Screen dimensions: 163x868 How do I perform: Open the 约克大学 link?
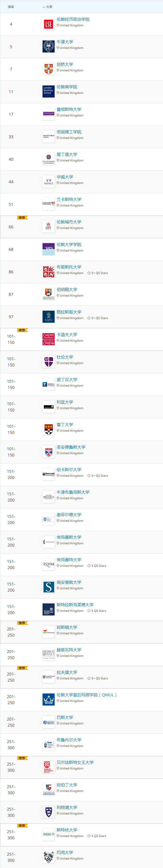pyautogui.click(x=65, y=852)
